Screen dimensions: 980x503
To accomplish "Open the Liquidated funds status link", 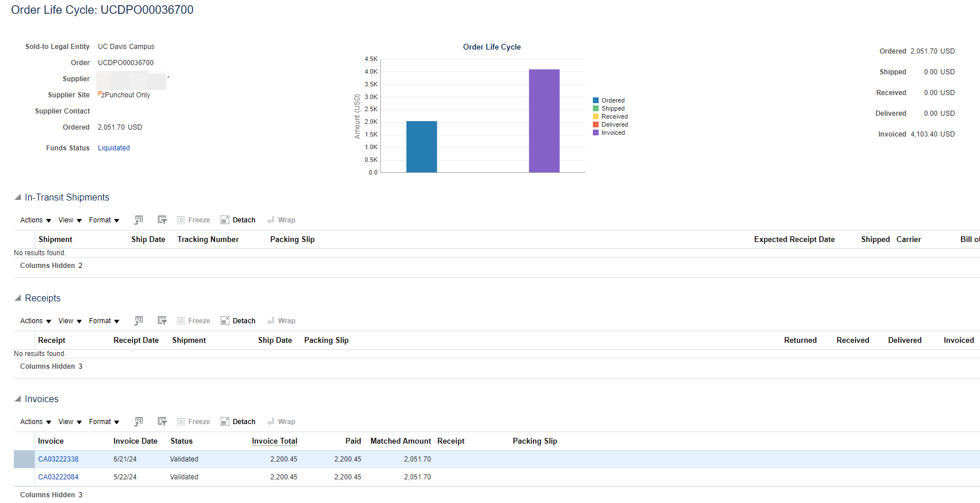I will [x=113, y=148].
